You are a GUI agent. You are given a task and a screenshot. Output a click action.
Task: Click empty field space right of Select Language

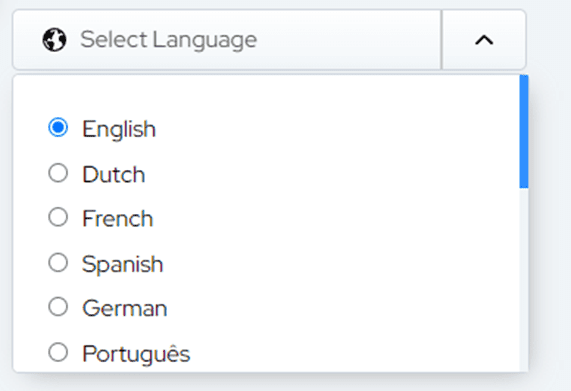coord(348,40)
